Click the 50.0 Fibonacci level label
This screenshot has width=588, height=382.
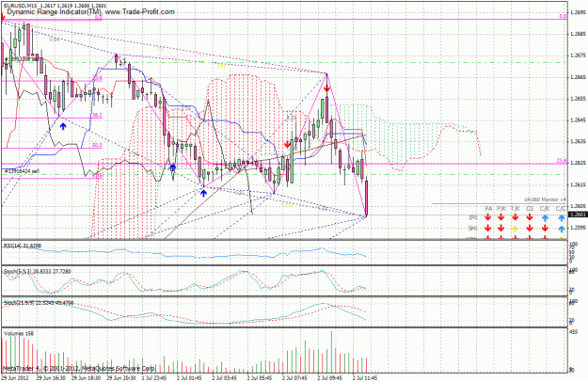coord(97,145)
